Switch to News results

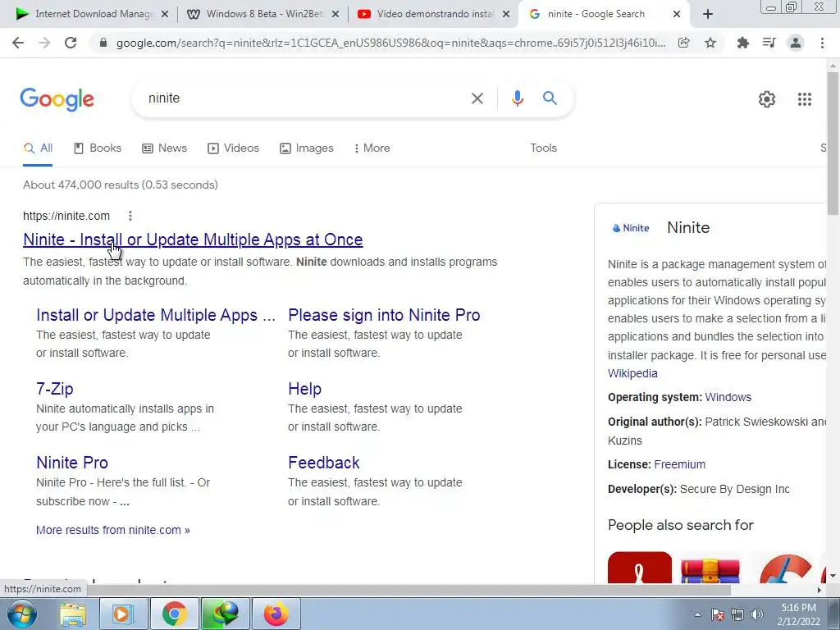(164, 148)
